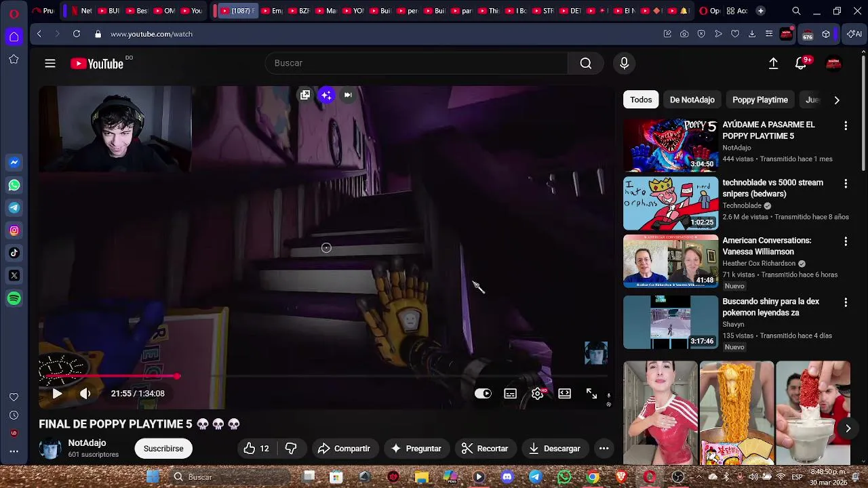
Task: Open Opera sidebar three-dot settings
Action: [14, 451]
